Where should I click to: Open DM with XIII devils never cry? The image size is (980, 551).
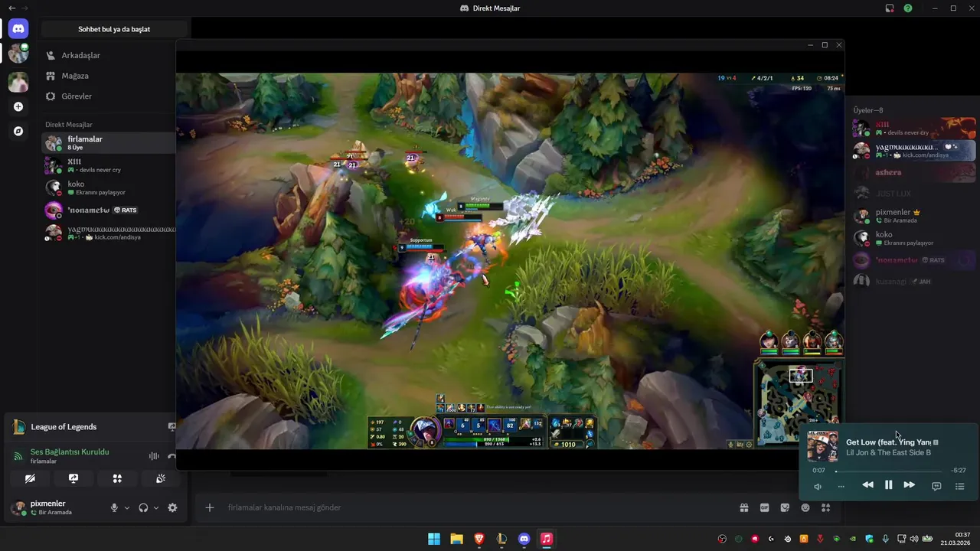point(108,165)
